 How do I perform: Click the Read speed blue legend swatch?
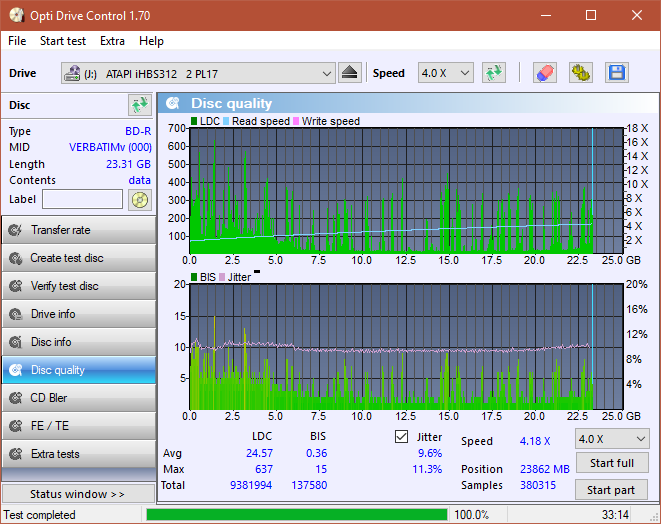pos(226,121)
